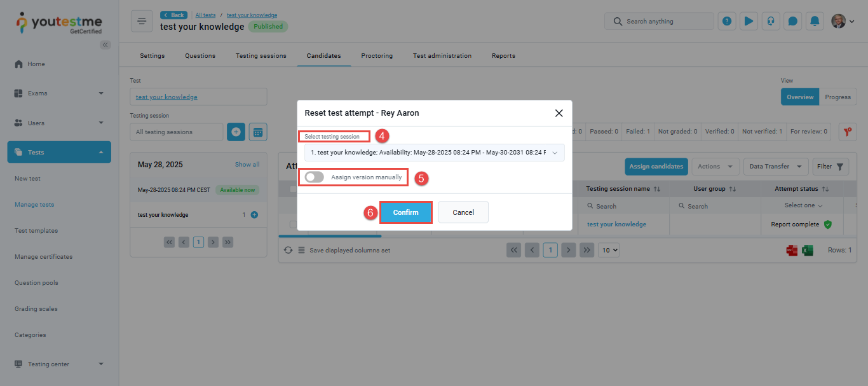This screenshot has width=868, height=386.
Task: Open the chat messages icon
Action: pos(792,21)
